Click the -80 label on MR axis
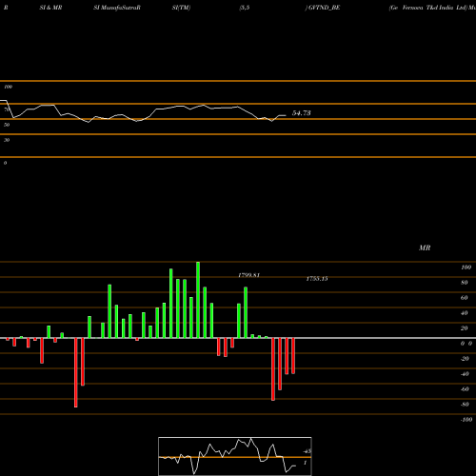This screenshot has height=476, width=476. coord(465,405)
